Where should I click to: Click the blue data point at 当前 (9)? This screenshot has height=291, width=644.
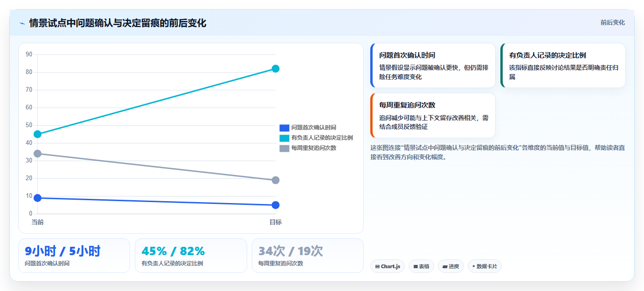click(x=38, y=198)
